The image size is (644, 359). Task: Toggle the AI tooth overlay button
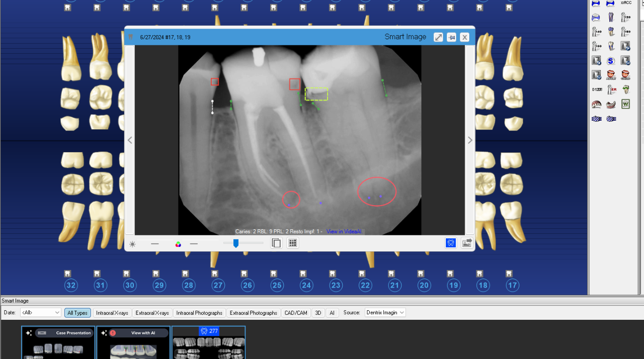click(451, 243)
